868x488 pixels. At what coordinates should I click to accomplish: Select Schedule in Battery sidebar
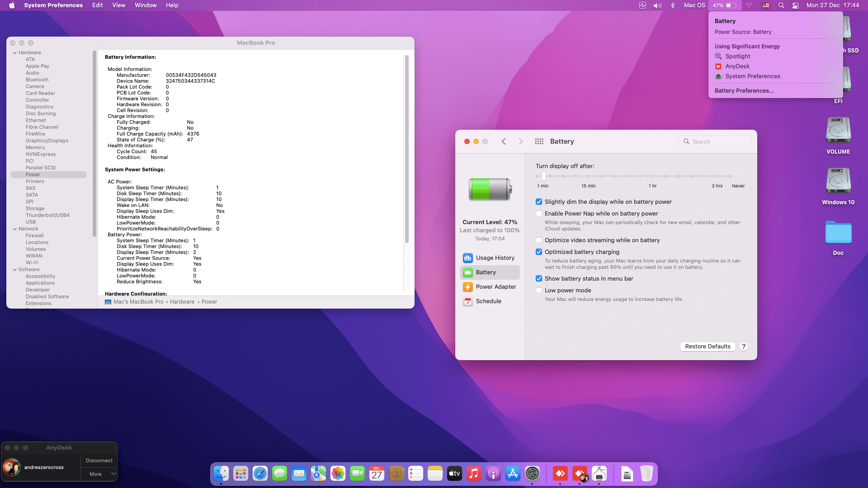click(490, 301)
